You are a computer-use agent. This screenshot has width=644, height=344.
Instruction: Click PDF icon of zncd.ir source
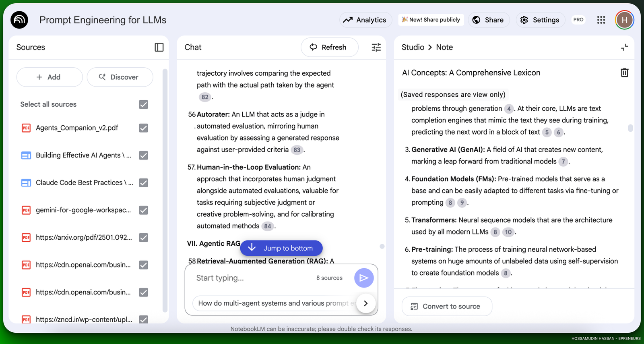point(26,319)
